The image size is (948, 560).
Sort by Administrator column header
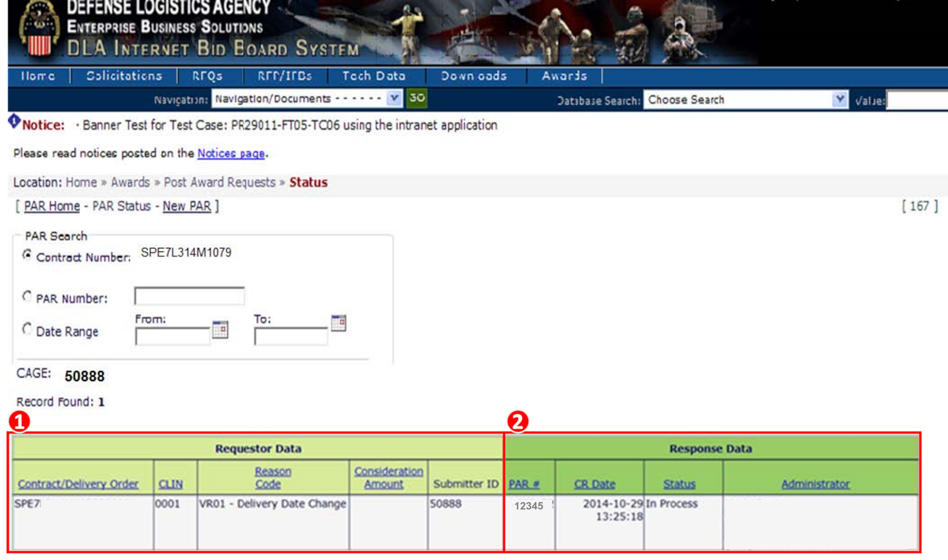(x=815, y=484)
